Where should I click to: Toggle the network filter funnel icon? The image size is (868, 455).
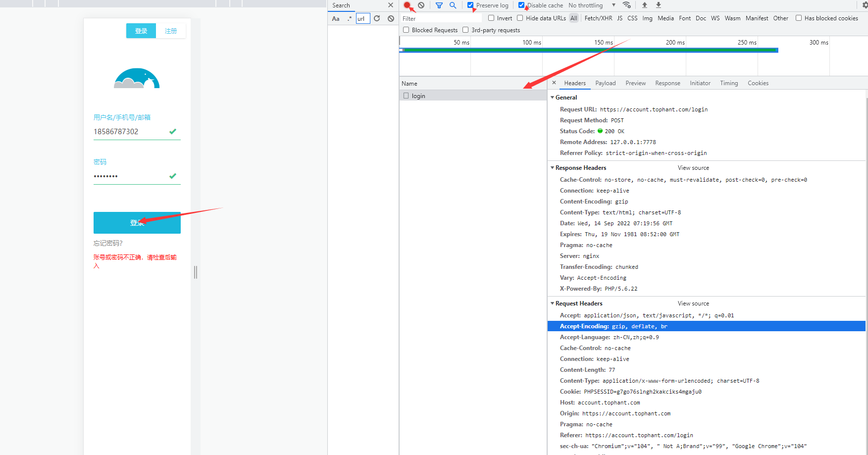point(439,5)
